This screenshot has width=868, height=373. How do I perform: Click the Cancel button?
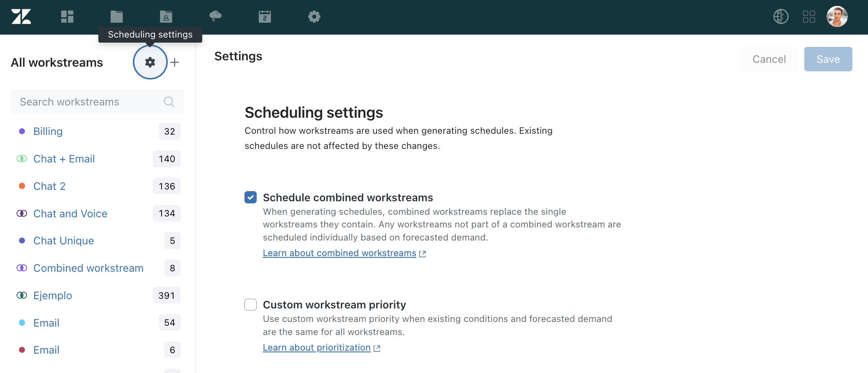pyautogui.click(x=769, y=59)
